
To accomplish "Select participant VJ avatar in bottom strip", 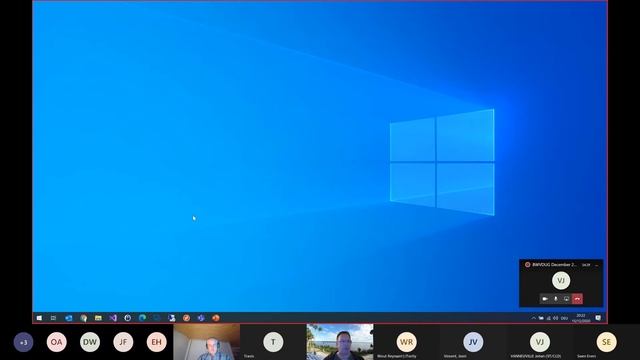I will click(x=540, y=342).
